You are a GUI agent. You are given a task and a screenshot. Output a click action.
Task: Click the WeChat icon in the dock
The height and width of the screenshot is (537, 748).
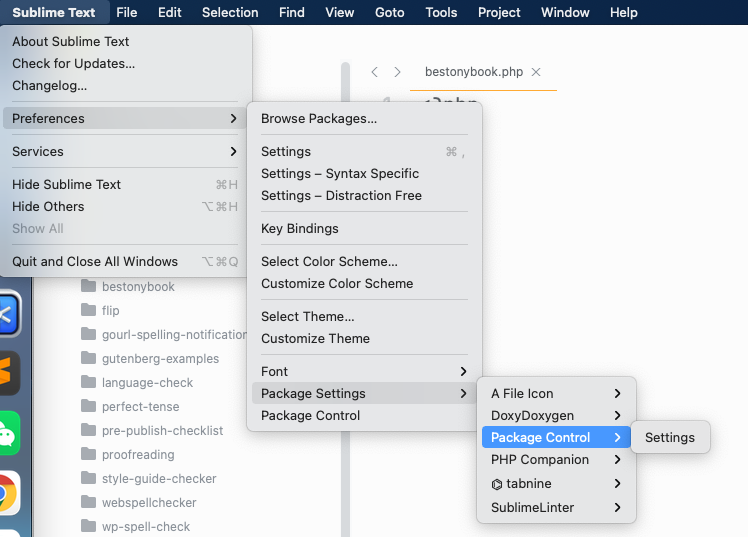8,433
